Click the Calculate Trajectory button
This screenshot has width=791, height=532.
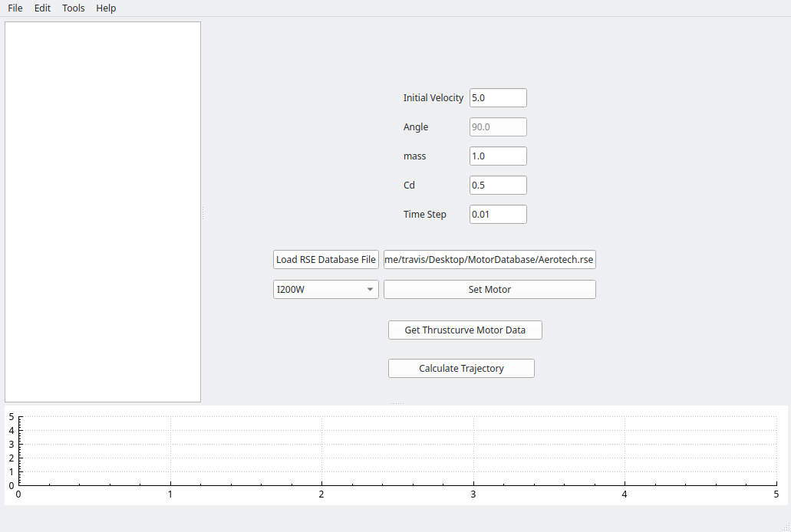coord(461,369)
